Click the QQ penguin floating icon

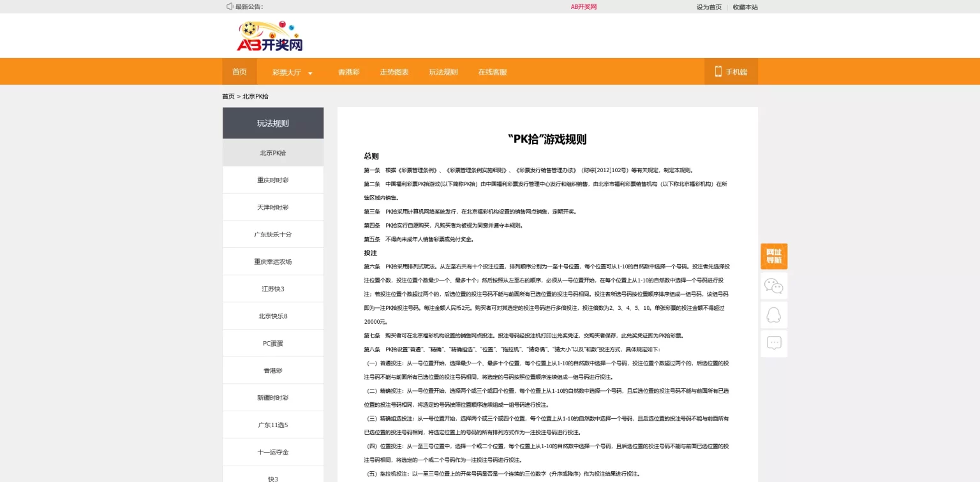click(773, 315)
